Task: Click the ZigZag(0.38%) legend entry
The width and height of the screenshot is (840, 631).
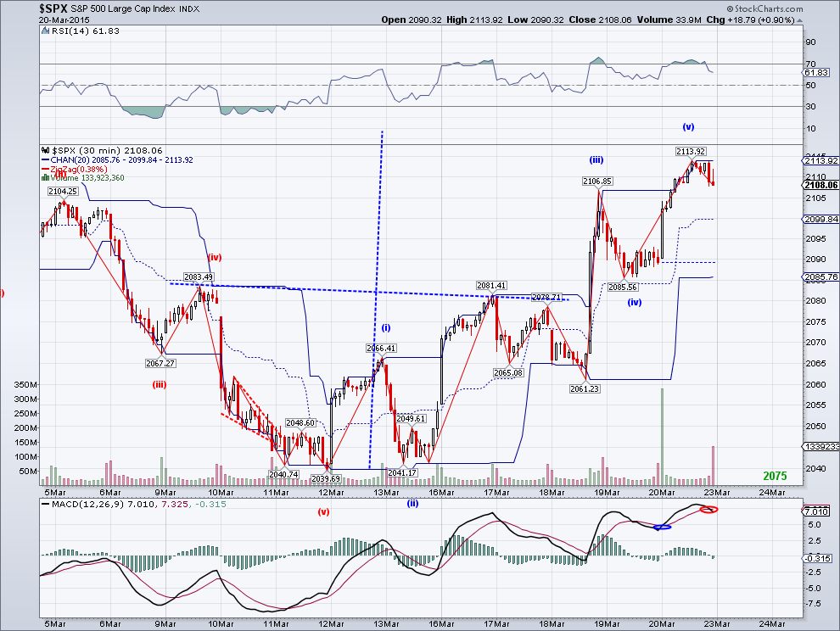Action: coord(74,170)
